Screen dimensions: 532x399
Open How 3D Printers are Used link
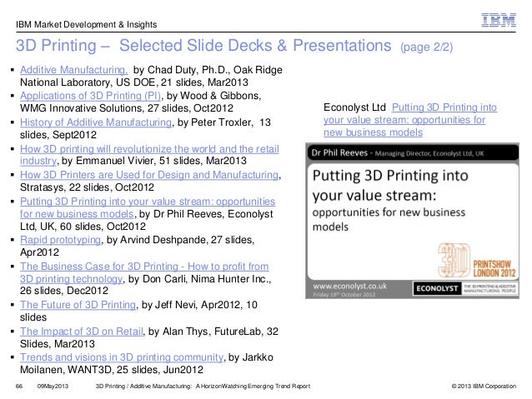click(149, 175)
